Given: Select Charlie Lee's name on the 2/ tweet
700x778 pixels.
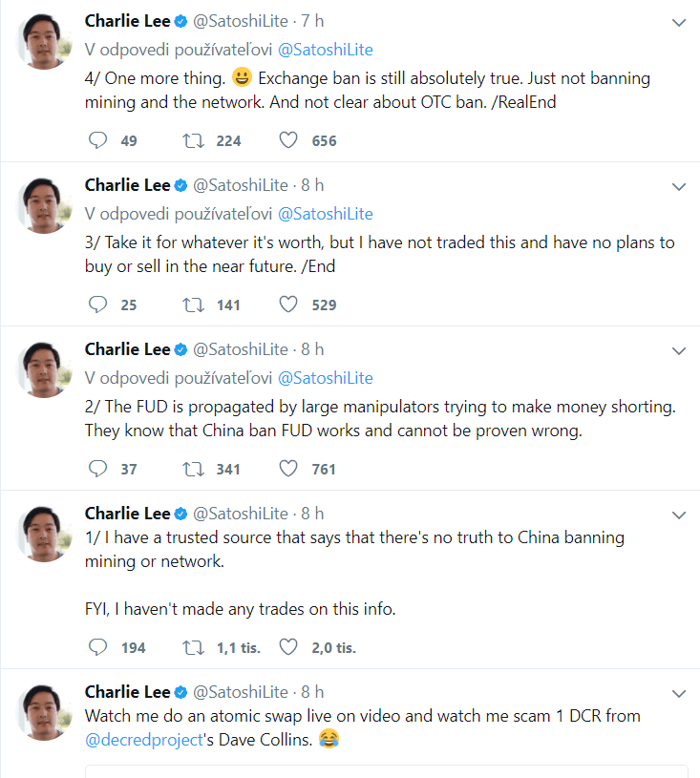Looking at the screenshot, I should 127,348.
